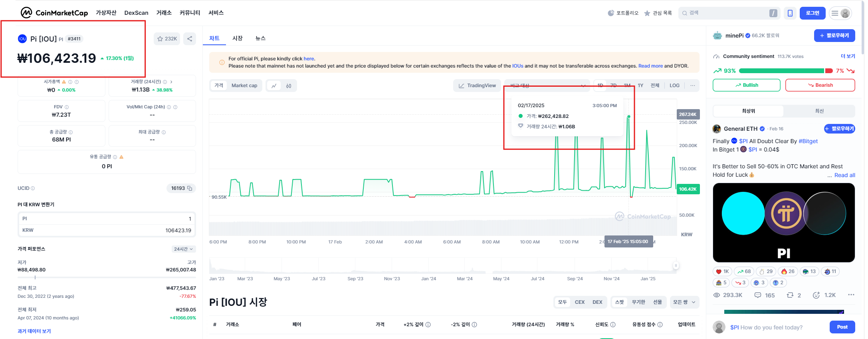Click the DexScan navigation link

click(136, 13)
